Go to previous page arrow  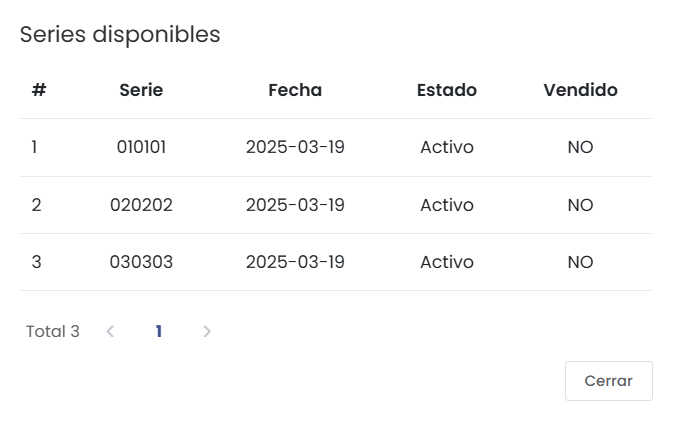tap(110, 331)
